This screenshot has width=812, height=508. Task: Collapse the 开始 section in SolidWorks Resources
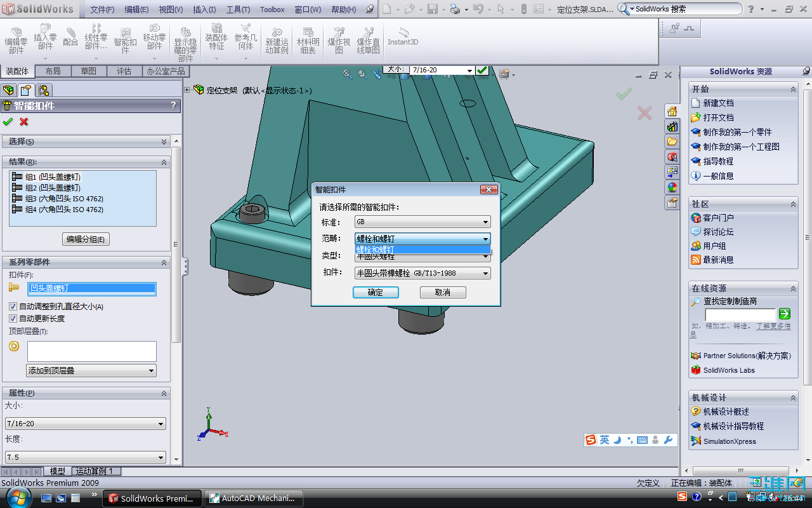[793, 90]
